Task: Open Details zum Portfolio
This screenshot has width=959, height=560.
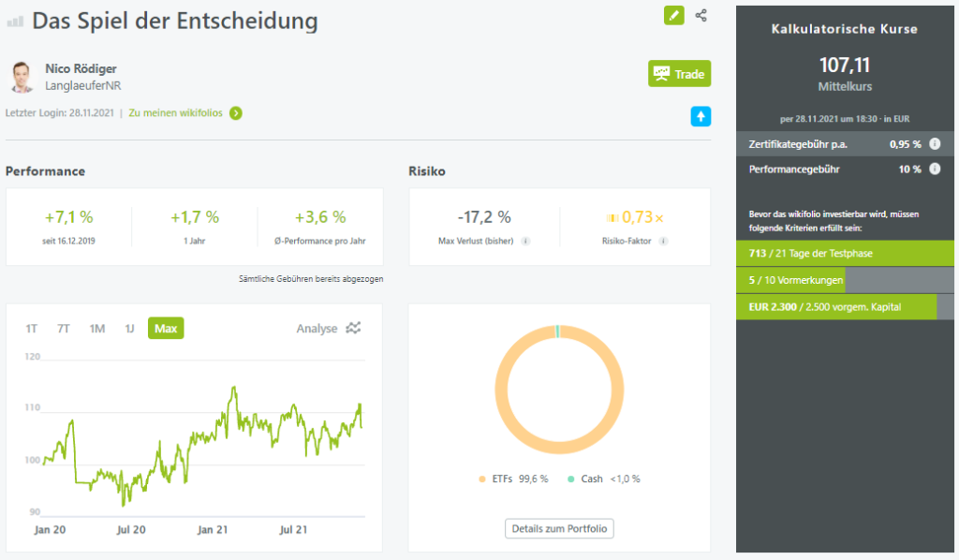Action: (x=559, y=529)
